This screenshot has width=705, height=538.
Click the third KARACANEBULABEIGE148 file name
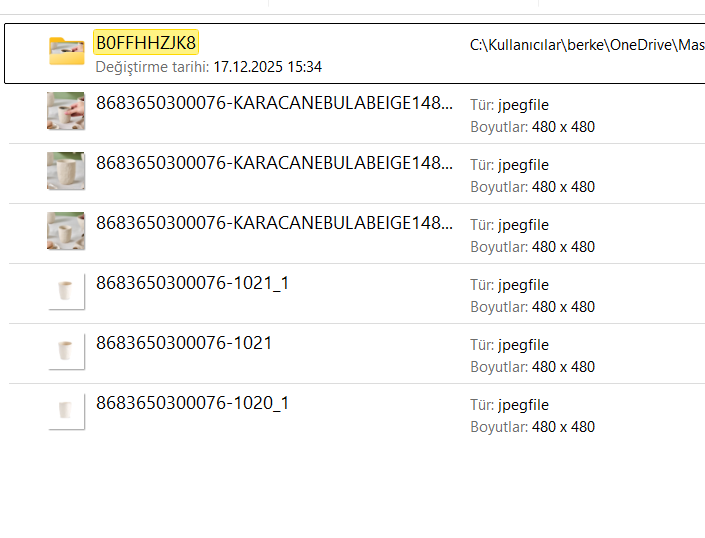point(274,223)
